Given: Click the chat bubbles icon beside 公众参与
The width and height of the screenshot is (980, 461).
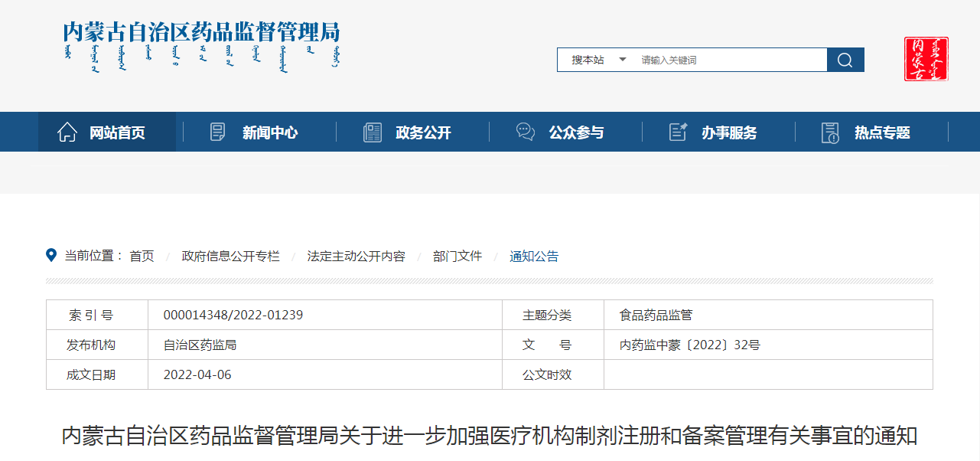Looking at the screenshot, I should click(526, 132).
